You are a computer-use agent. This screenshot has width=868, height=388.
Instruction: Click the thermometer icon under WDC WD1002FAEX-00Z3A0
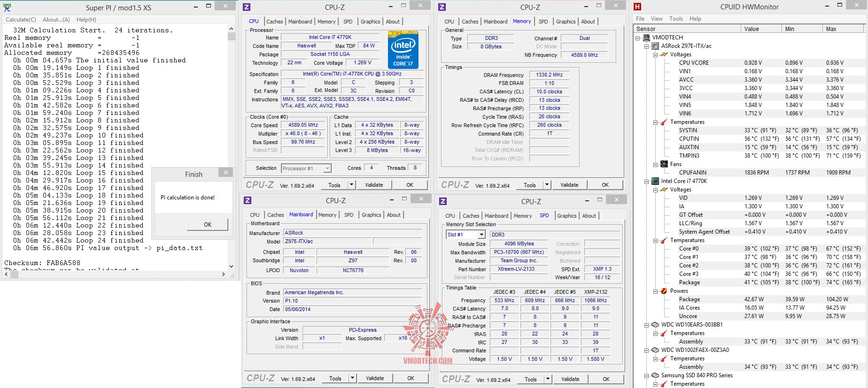[x=664, y=358]
